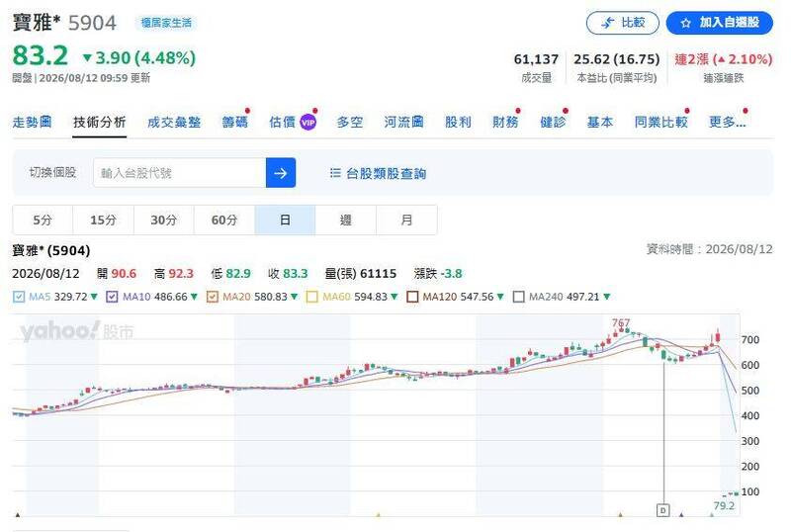Enable the MA60 checkbox
This screenshot has width=791, height=532.
(x=312, y=297)
